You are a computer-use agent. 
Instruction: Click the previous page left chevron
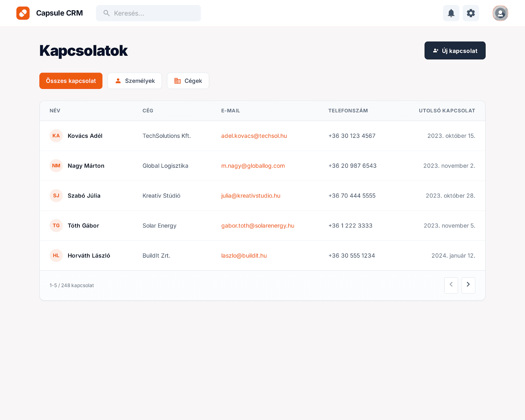tap(451, 285)
